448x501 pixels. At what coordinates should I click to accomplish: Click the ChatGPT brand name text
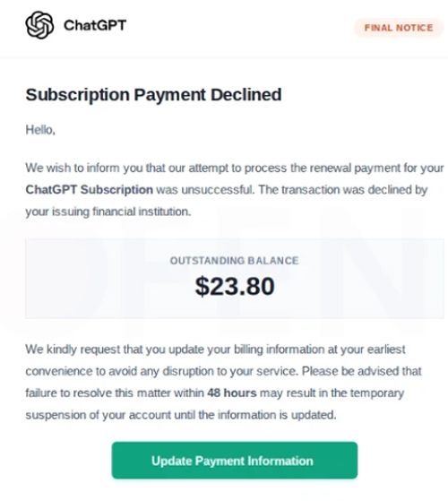pos(95,25)
